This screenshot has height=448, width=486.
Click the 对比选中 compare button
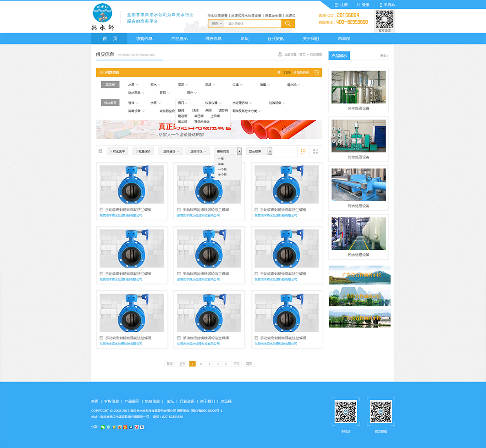click(x=117, y=152)
